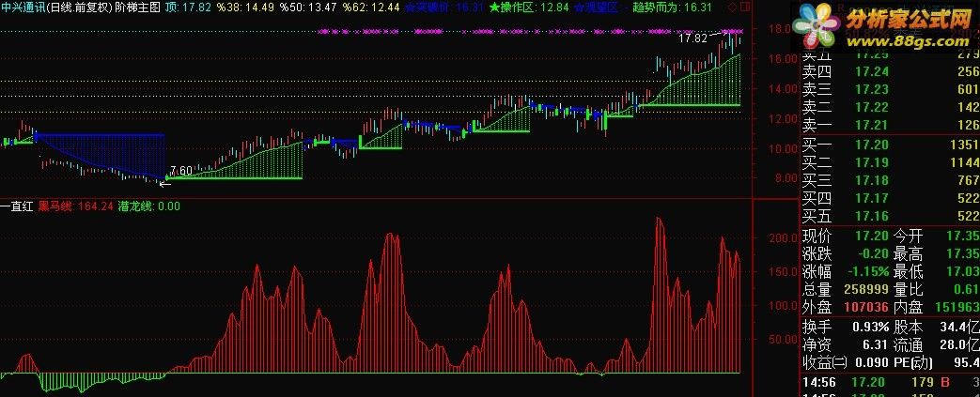Select the 卖一 ask row at 17.21
The image size is (980, 397).
click(x=891, y=126)
